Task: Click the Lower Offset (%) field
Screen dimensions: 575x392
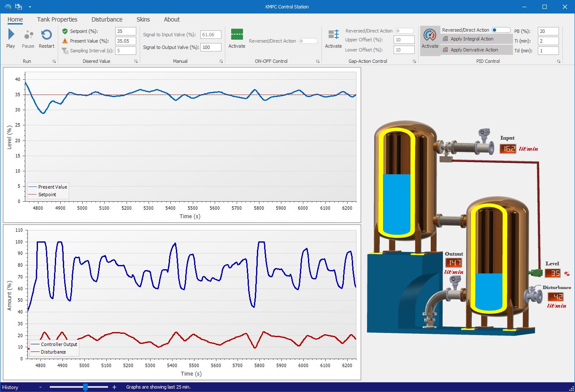Action: click(404, 50)
